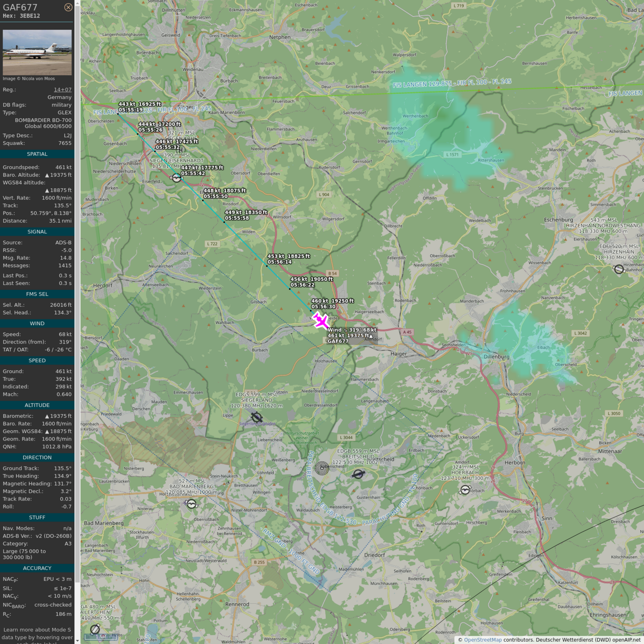
Task: Click the Hirzenhain airfield icon
Action: (x=619, y=269)
